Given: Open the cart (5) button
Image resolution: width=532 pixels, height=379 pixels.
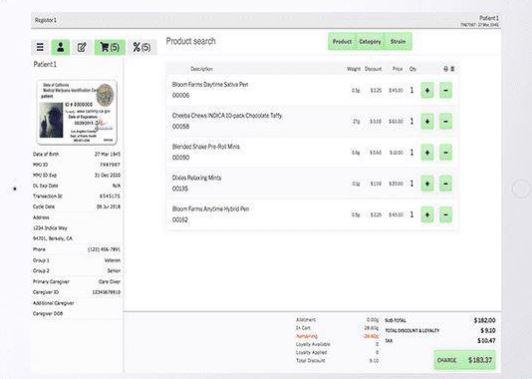Looking at the screenshot, I should (x=110, y=47).
